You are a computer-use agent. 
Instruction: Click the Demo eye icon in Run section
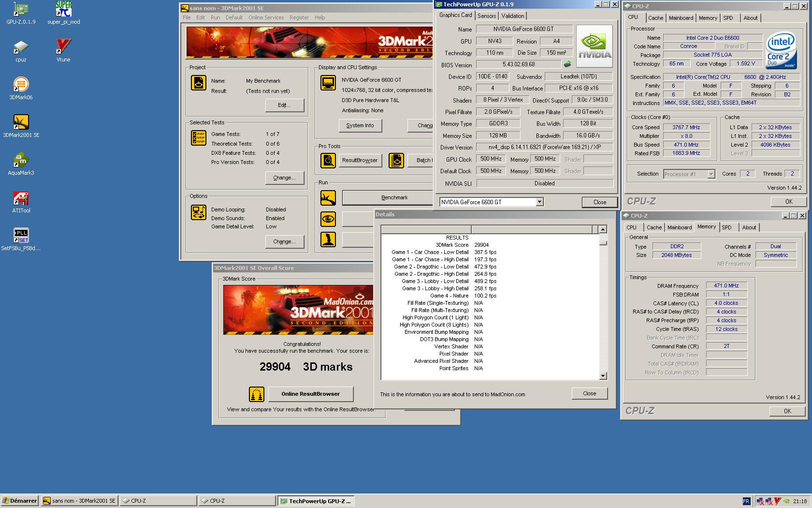pyautogui.click(x=328, y=219)
